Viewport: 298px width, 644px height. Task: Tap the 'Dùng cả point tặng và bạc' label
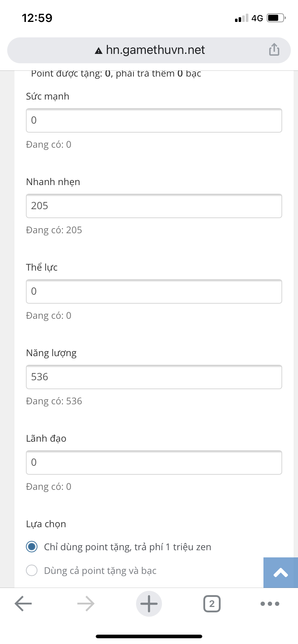click(100, 571)
